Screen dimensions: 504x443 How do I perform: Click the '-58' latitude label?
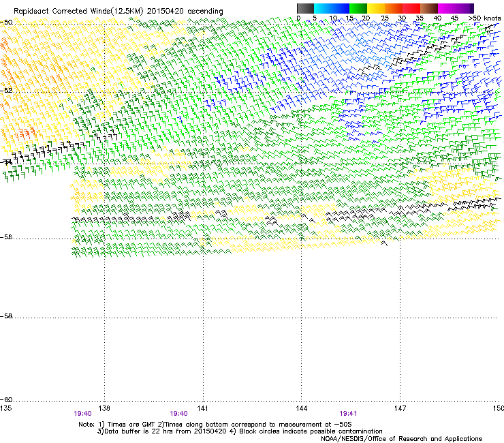pos(6,316)
